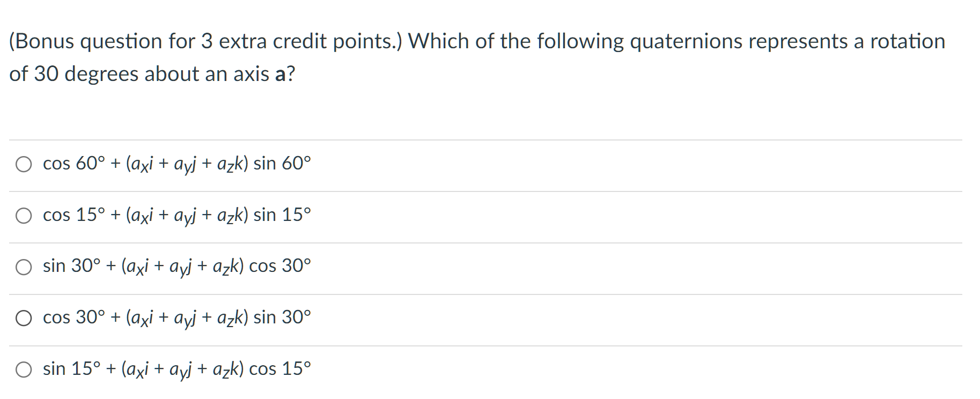The image size is (980, 399).
Task: Select the cos 60° quaternion answer option
Action: point(177,165)
